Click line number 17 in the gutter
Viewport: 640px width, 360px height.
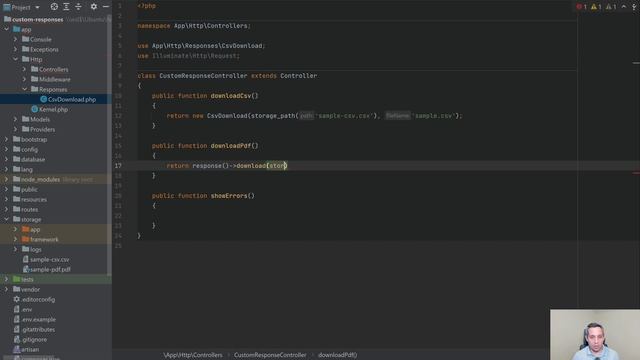click(x=118, y=166)
